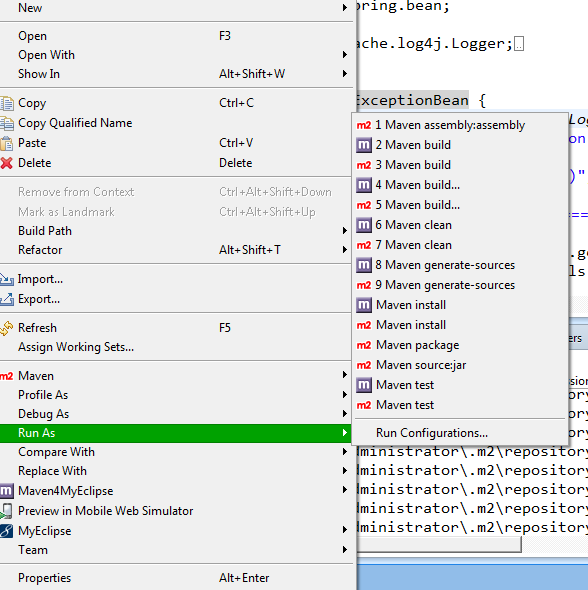
Task: Expand the Build Path submenu arrow
Action: coord(345,231)
